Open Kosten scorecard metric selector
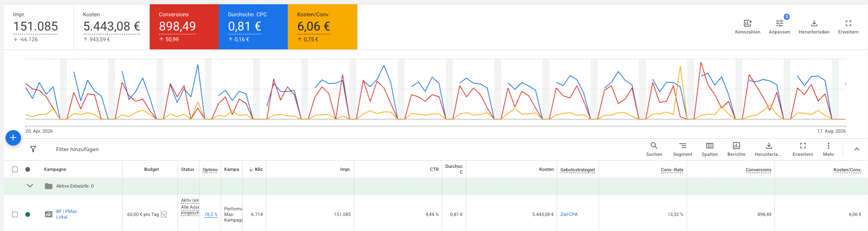Screen dimensions: 868x231 [x=112, y=27]
